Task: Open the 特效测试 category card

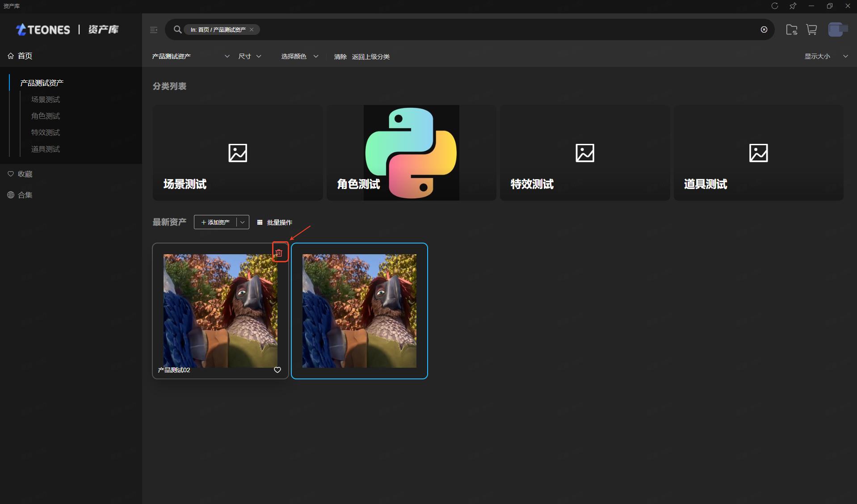Action: tap(584, 153)
